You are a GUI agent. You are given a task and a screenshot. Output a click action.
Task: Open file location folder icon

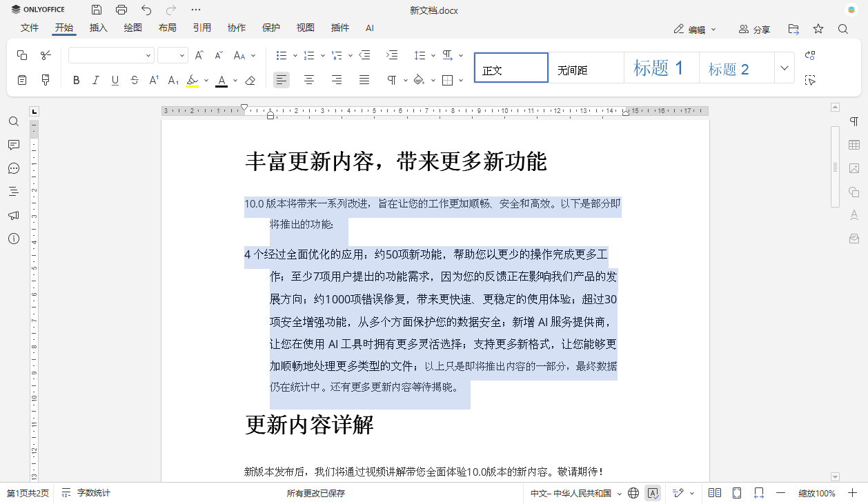tap(793, 29)
